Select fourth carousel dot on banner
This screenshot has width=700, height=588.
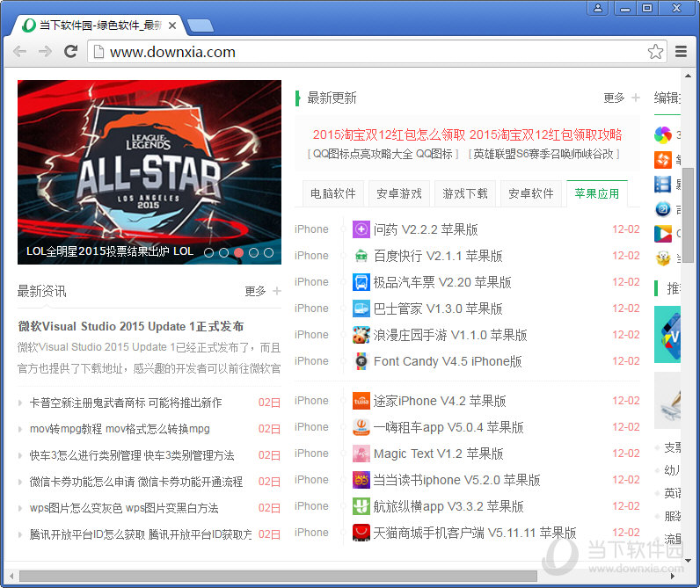point(253,253)
